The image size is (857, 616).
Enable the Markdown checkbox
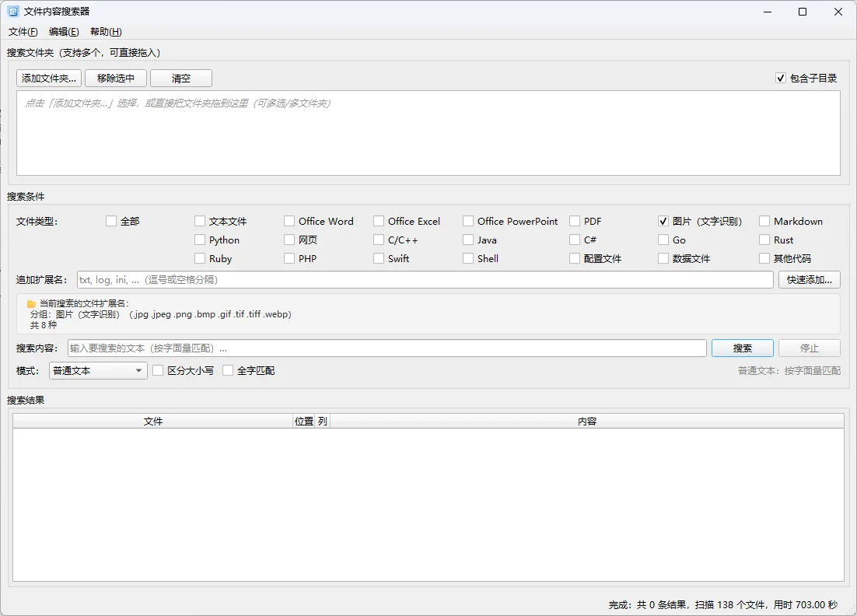point(764,221)
